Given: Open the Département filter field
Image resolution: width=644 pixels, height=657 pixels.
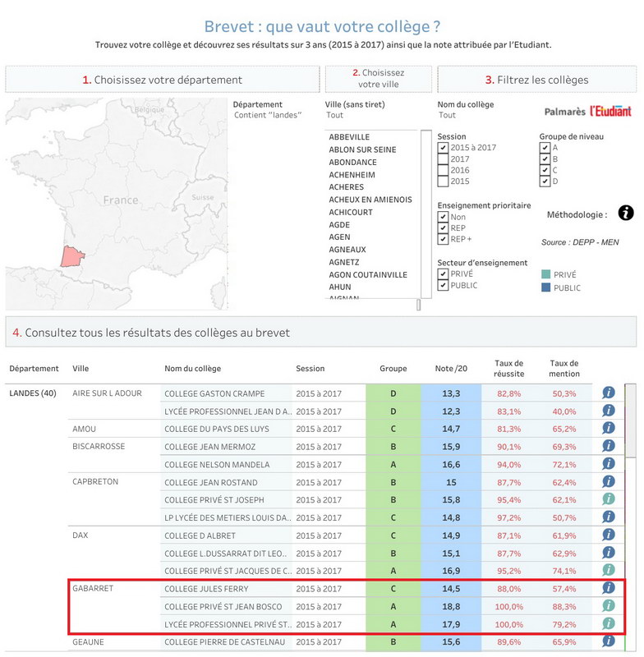Looking at the screenshot, I should click(268, 115).
